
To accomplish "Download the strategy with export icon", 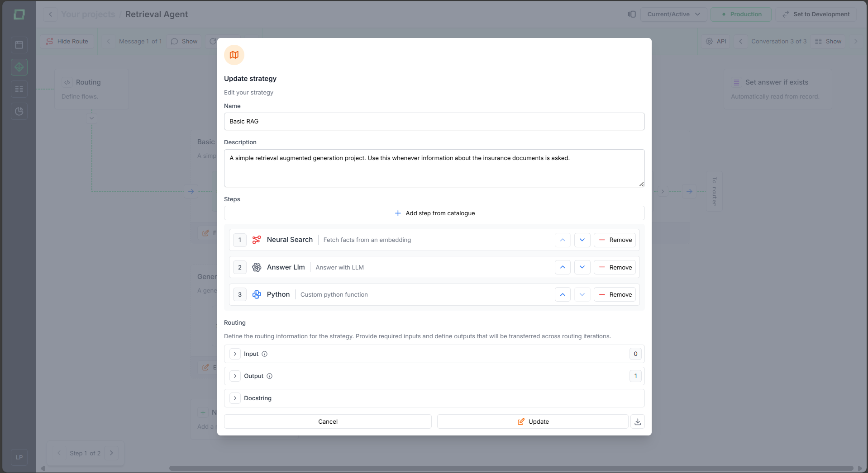I will click(x=638, y=421).
